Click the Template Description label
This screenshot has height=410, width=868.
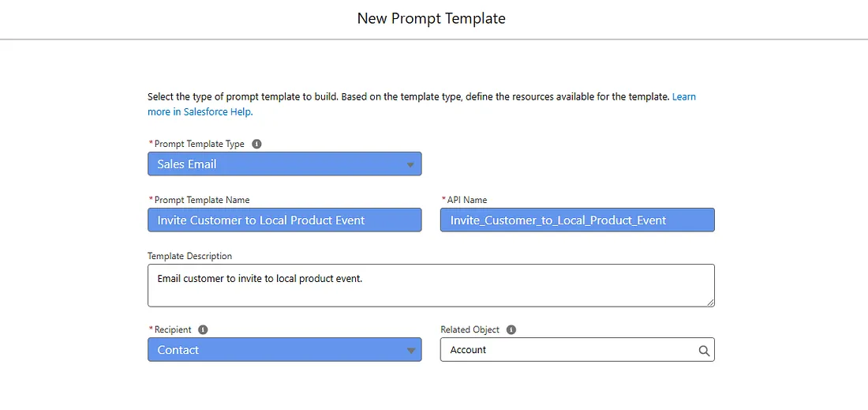pyautogui.click(x=190, y=256)
